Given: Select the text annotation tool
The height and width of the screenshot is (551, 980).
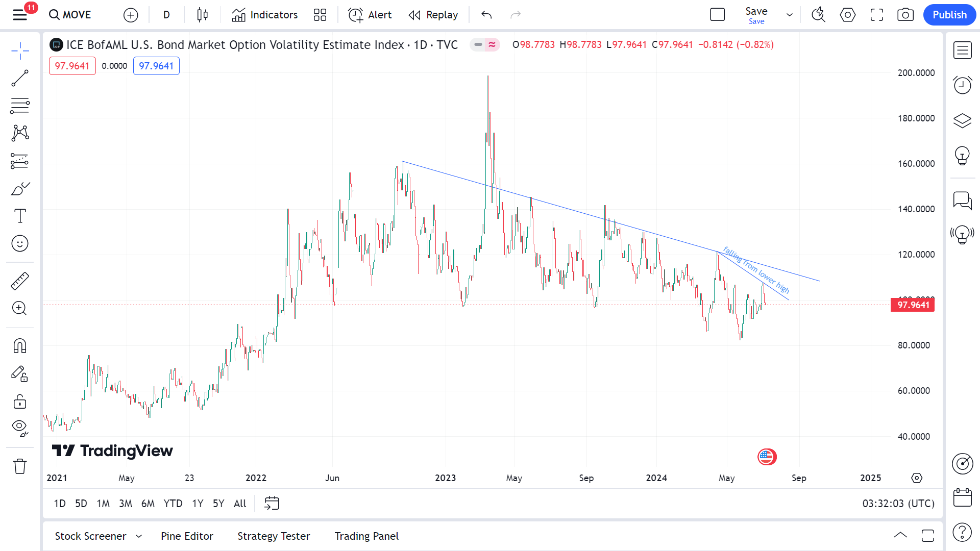Looking at the screenshot, I should point(20,216).
